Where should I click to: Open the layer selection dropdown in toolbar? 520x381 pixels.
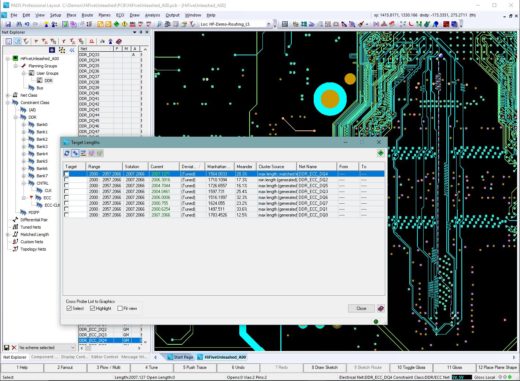(x=235, y=24)
